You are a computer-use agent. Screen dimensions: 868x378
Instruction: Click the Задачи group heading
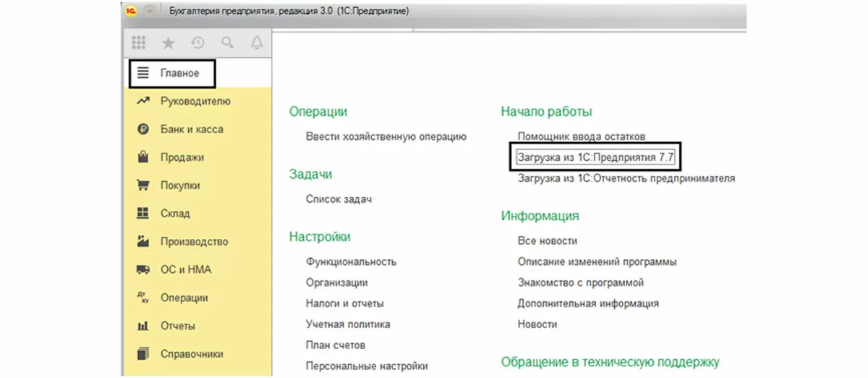point(311,175)
